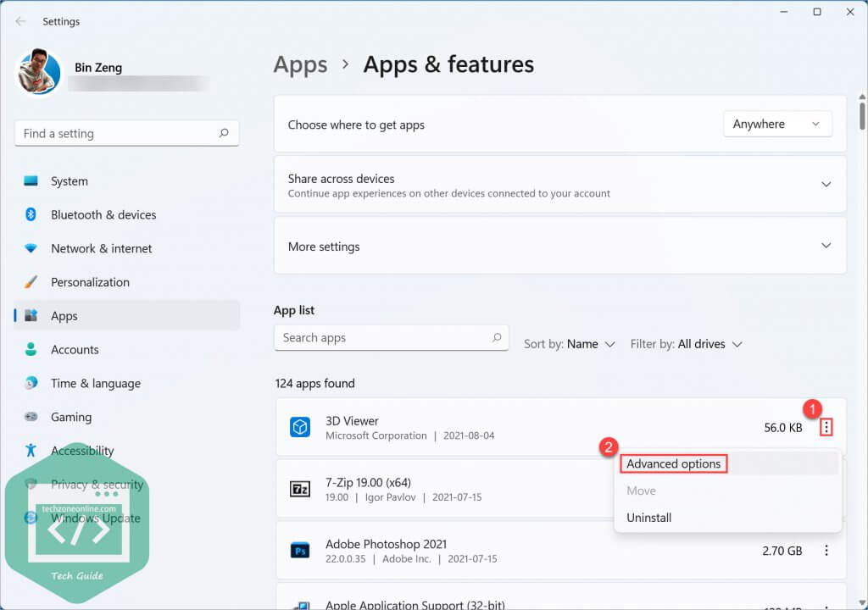Select the Bluetooth & devices icon
This screenshot has height=610, width=868.
29,214
